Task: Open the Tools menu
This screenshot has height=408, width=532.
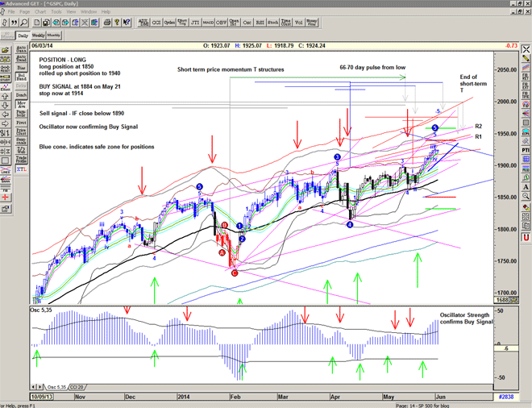Action: point(56,12)
